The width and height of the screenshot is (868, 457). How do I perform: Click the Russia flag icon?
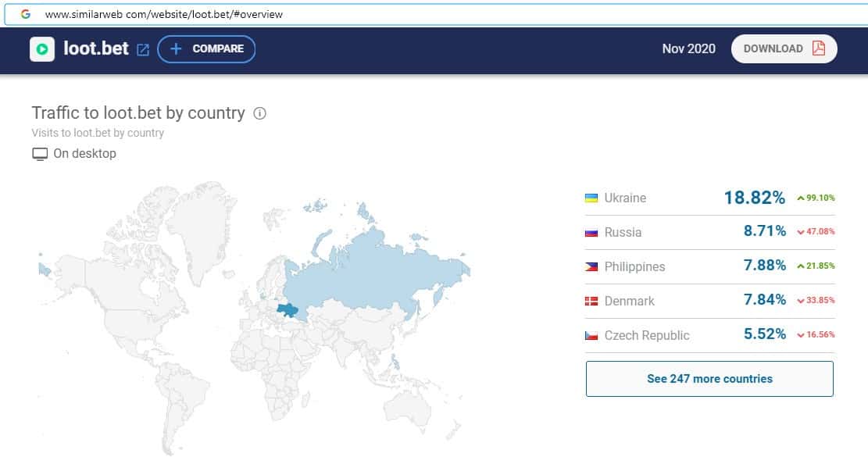click(591, 232)
